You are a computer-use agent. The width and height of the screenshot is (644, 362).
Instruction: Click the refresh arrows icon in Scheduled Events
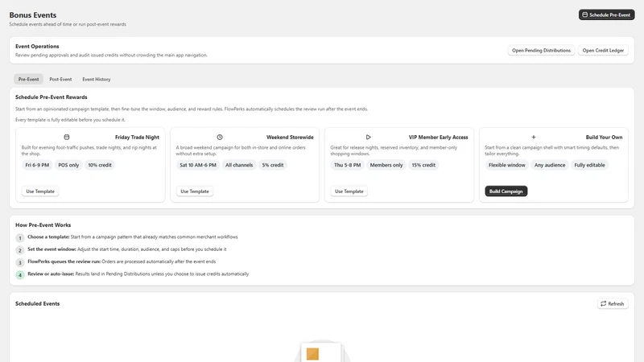(x=603, y=304)
